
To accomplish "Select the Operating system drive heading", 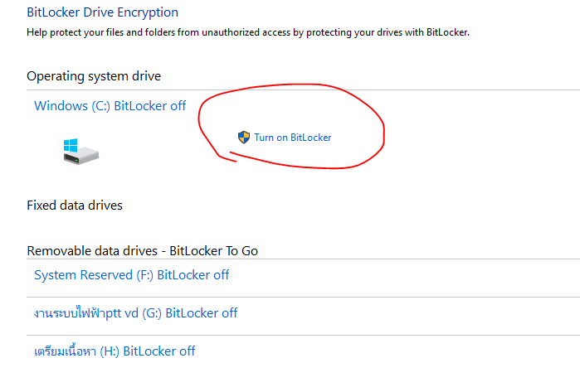I will [94, 76].
